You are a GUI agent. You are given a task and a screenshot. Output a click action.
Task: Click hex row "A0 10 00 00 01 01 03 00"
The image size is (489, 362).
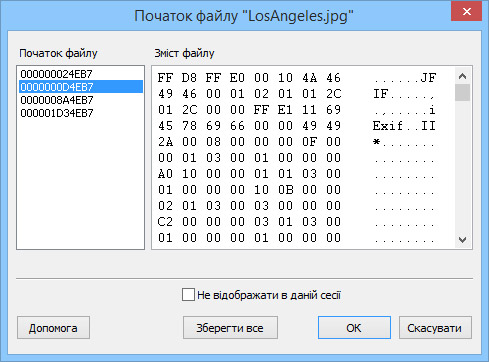(x=249, y=174)
